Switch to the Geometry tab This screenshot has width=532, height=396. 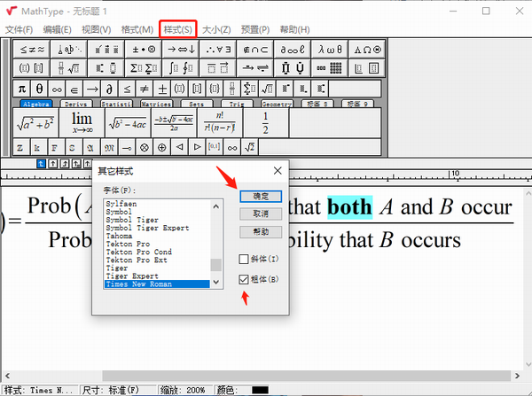[277, 104]
